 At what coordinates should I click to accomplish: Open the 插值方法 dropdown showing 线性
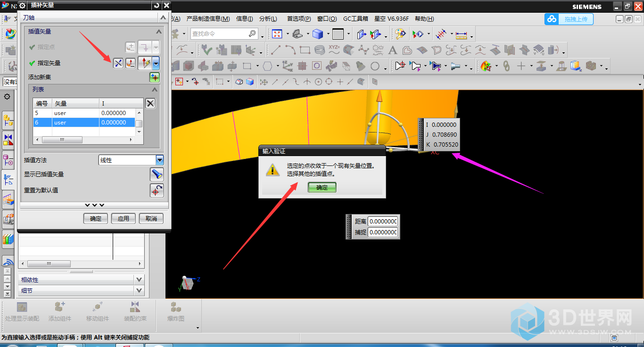pyautogui.click(x=160, y=160)
